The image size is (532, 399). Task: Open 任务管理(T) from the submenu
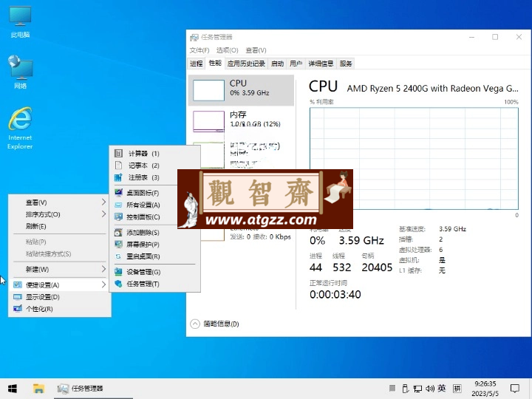[154, 284]
